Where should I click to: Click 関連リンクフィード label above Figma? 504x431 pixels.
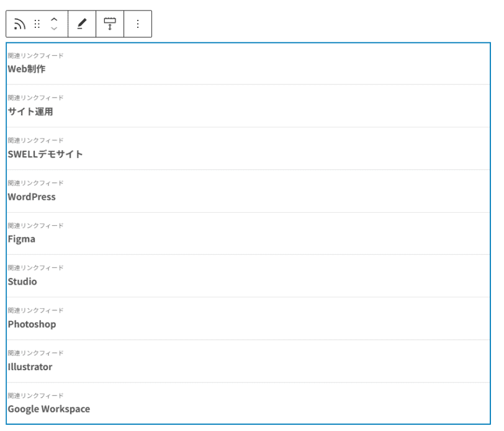tap(35, 226)
